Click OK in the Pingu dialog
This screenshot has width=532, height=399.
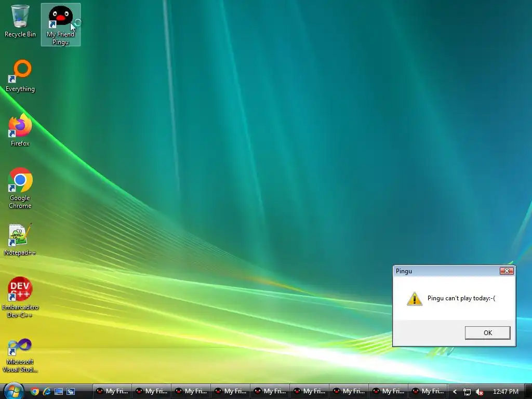coord(487,333)
